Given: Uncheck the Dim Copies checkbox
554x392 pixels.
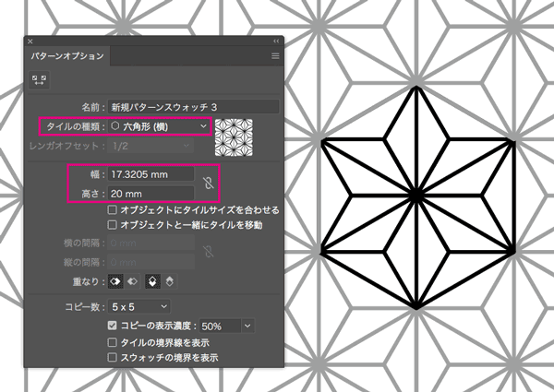Looking at the screenshot, I should pos(112,326).
